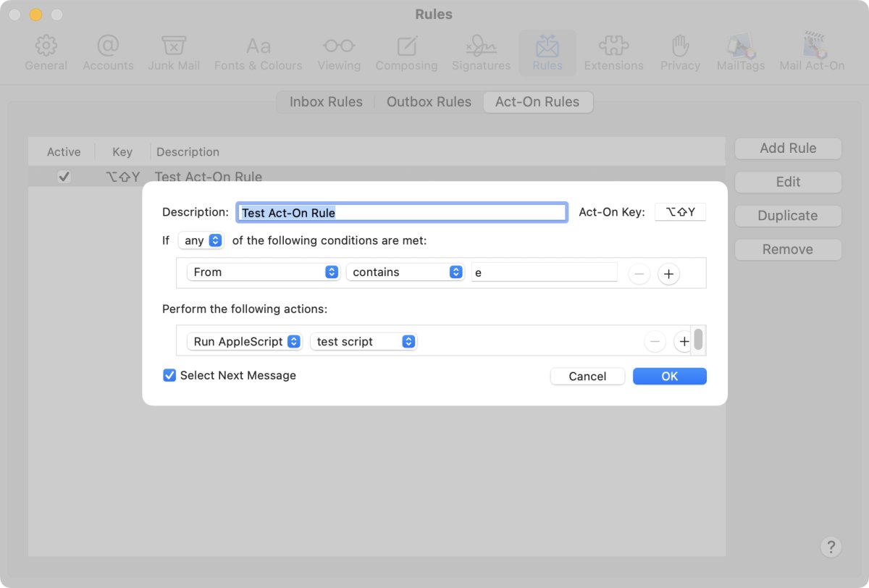Open the Viewing settings pane
869x588 pixels.
click(338, 51)
